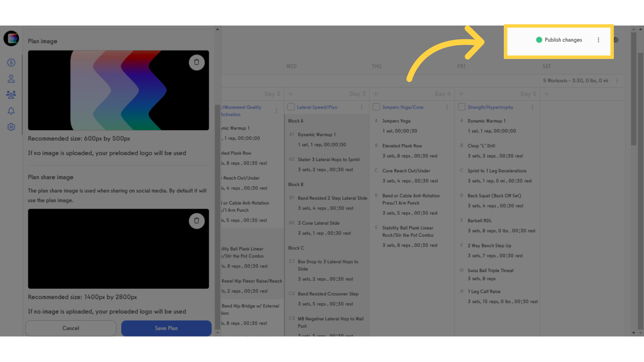The width and height of the screenshot is (644, 362).
Task: Click the dollar sign sidebar icon
Action: pos(12,62)
